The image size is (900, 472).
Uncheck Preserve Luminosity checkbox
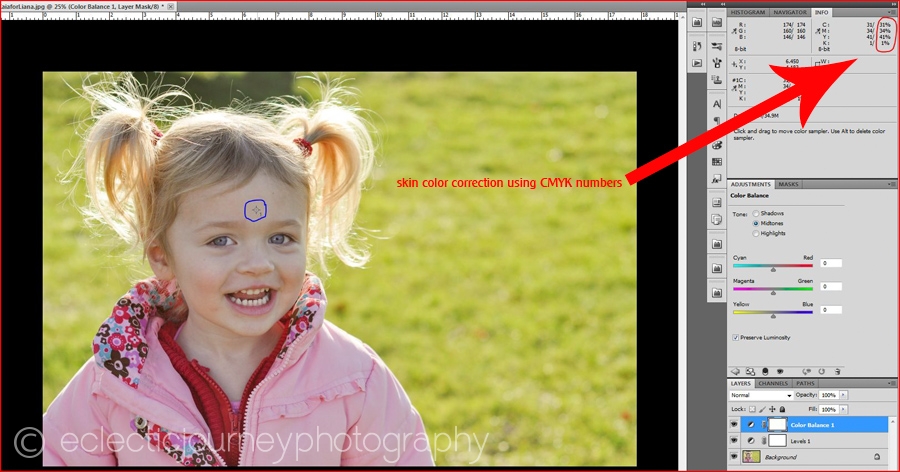click(x=737, y=337)
